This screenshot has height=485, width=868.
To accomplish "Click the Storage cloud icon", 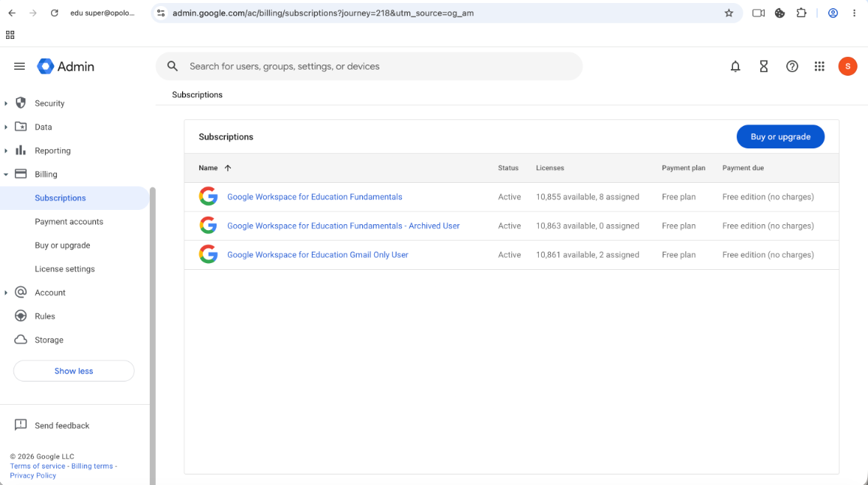I will click(20, 340).
